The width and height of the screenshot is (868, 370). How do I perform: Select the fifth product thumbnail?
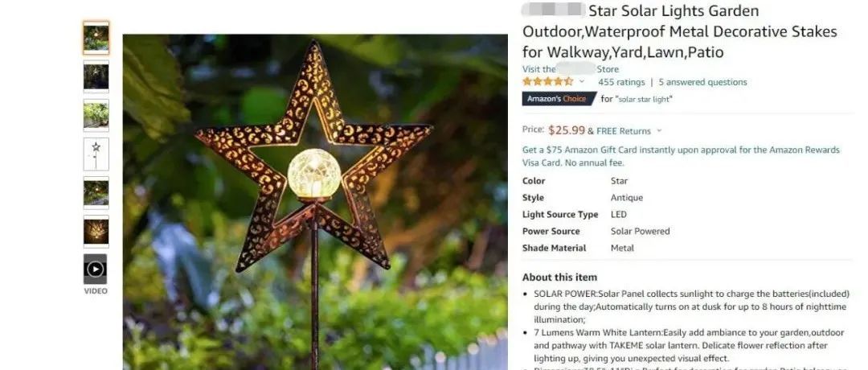click(x=96, y=193)
